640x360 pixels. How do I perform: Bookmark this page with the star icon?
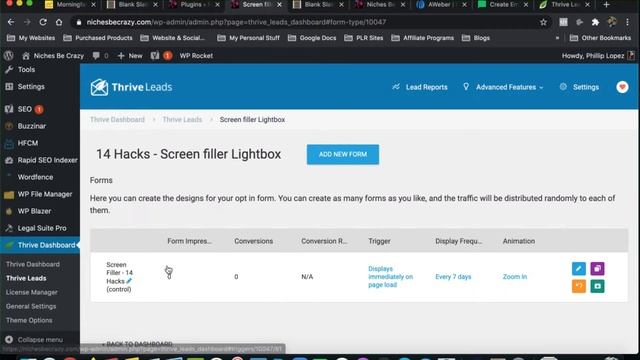(543, 22)
